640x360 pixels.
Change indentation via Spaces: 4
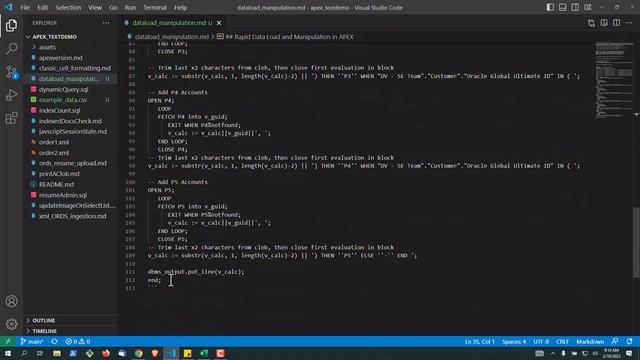[514, 342]
